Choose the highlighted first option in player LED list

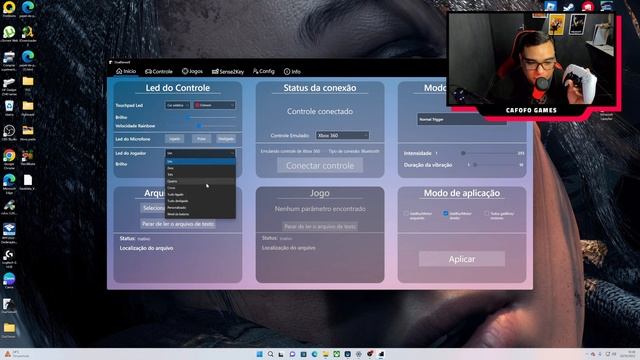coord(200,162)
